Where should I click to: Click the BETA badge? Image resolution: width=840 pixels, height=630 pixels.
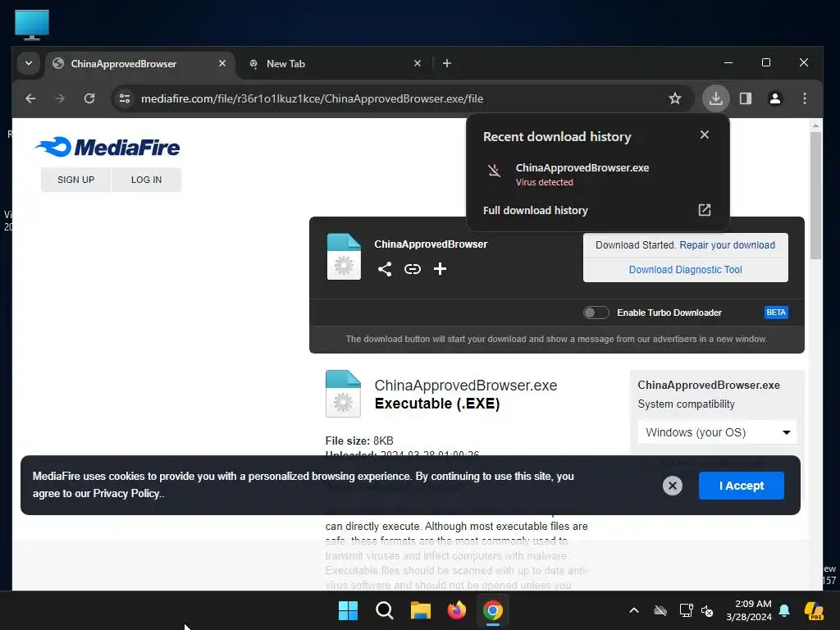click(x=776, y=313)
